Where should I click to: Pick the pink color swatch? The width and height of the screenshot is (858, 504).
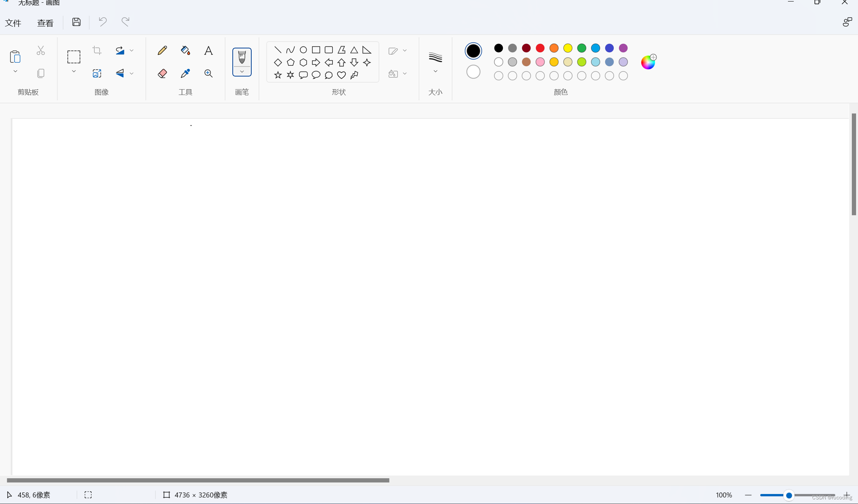click(x=540, y=62)
